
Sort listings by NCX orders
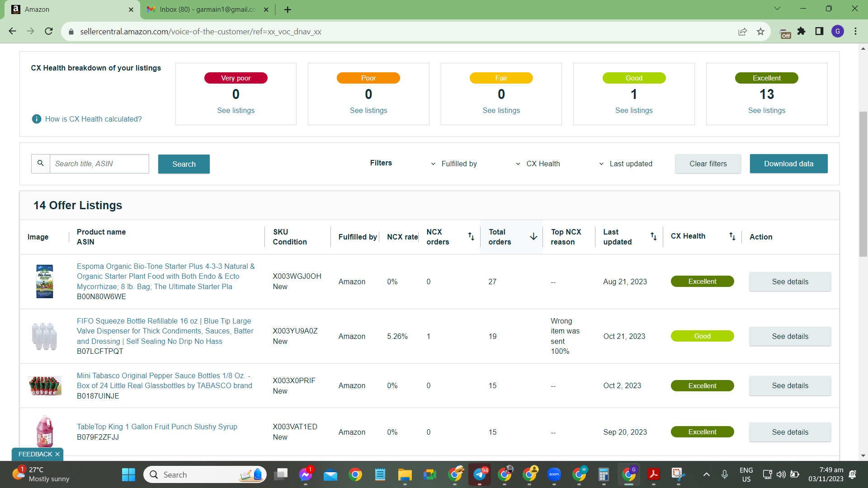(471, 236)
